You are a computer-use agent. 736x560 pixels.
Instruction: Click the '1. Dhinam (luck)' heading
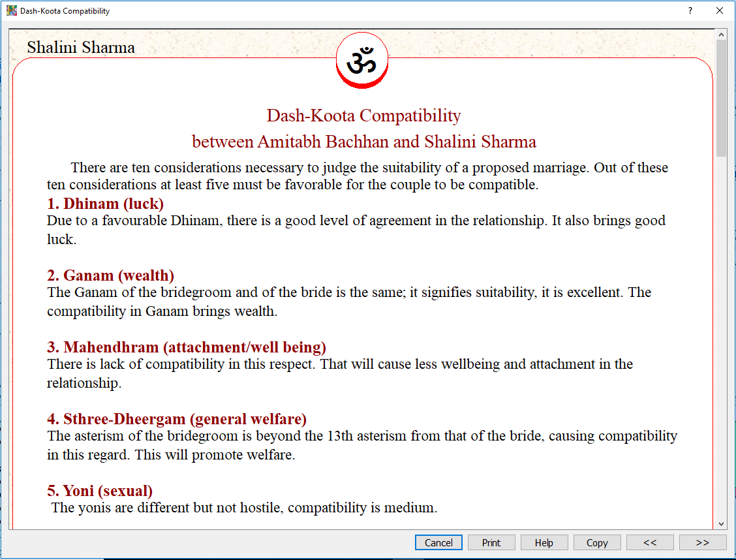pos(105,204)
